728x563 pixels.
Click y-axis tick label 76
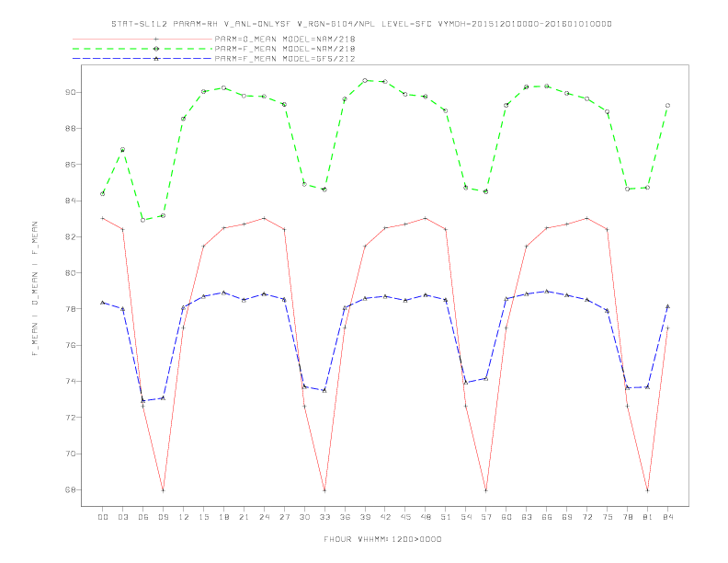(70, 345)
